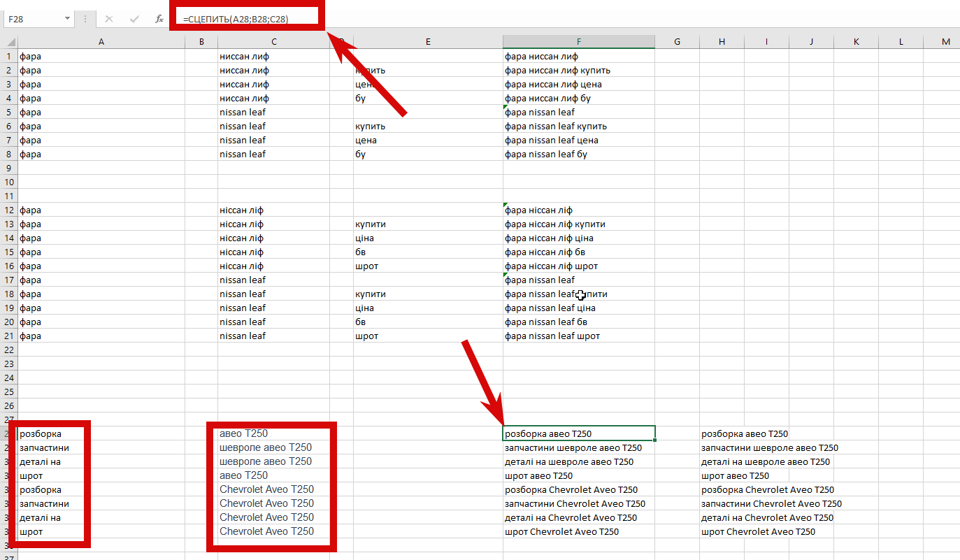
Task: Click "запчастини шевроле авео T250" in column H
Action: pos(770,447)
